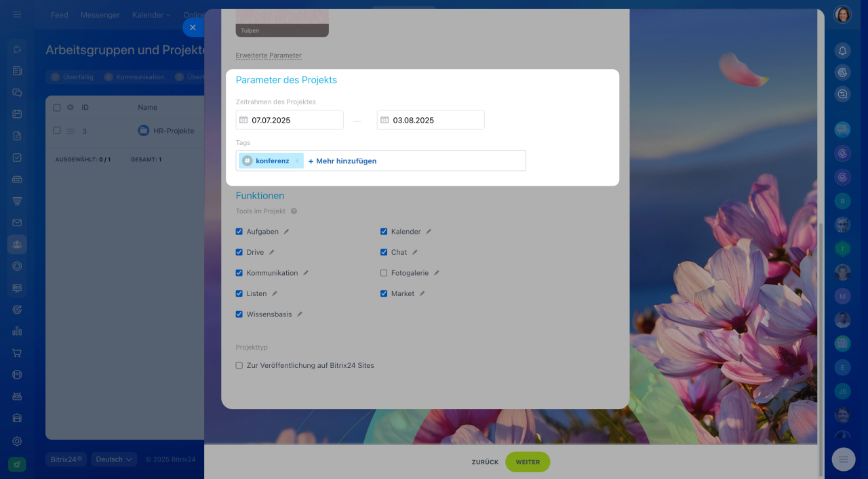The height and width of the screenshot is (479, 868).
Task: Open notifications bell in right panel
Action: [x=842, y=51]
